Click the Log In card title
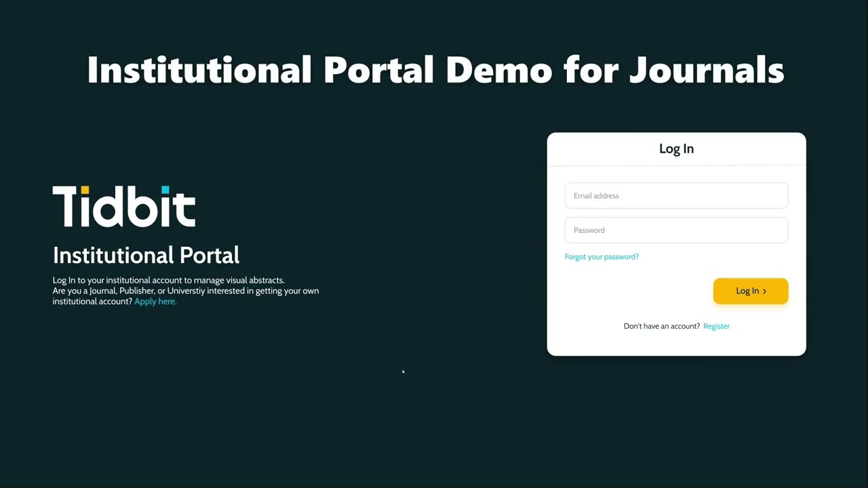Screen dimensions: 868x488 (676, 148)
